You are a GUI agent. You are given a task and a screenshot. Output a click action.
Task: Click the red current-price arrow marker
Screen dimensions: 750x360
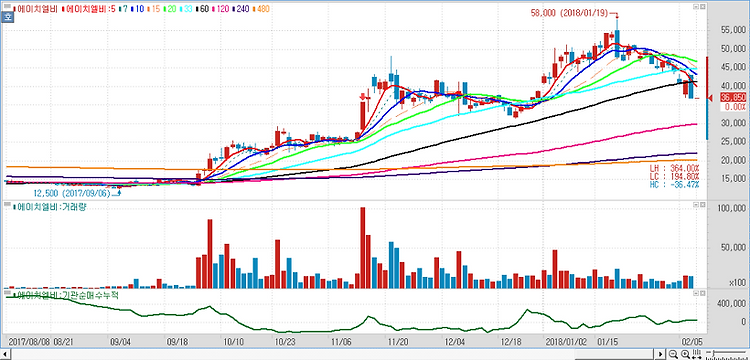(x=710, y=98)
